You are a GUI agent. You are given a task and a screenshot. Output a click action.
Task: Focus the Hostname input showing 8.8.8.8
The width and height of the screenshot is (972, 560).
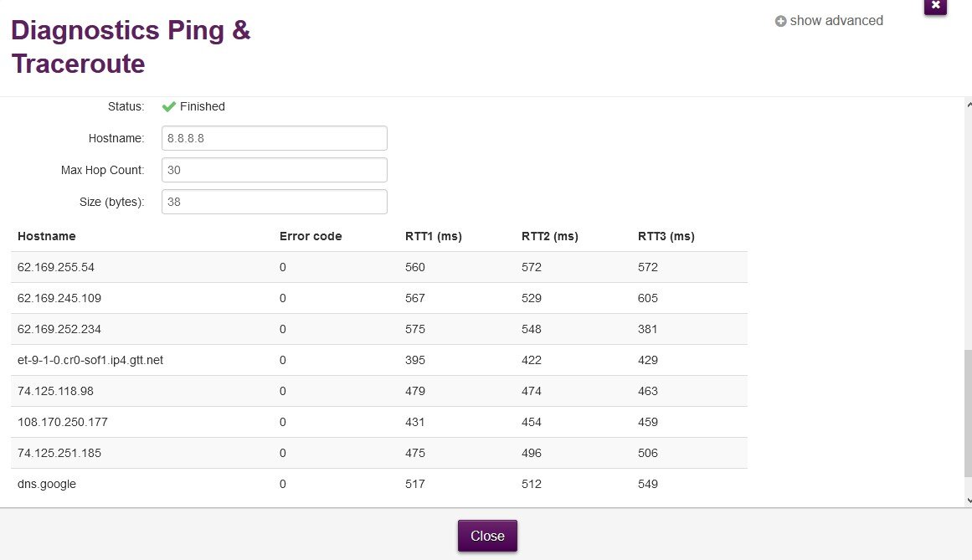275,138
